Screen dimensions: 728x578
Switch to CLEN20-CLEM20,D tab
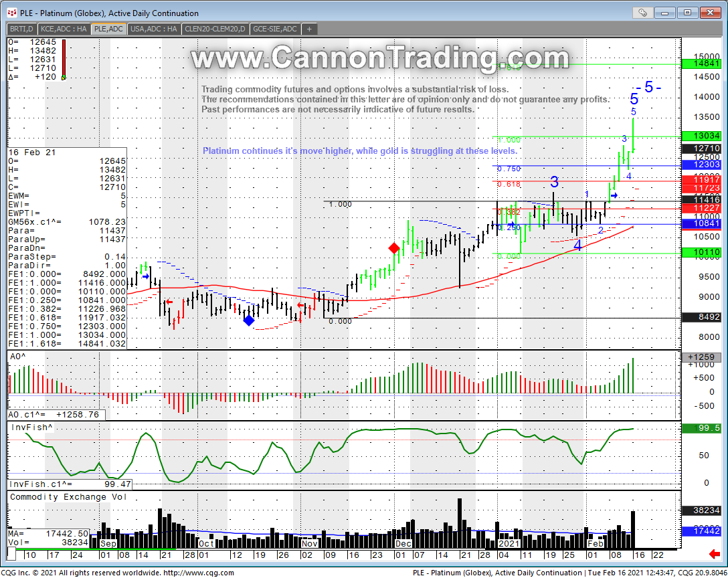(215, 29)
